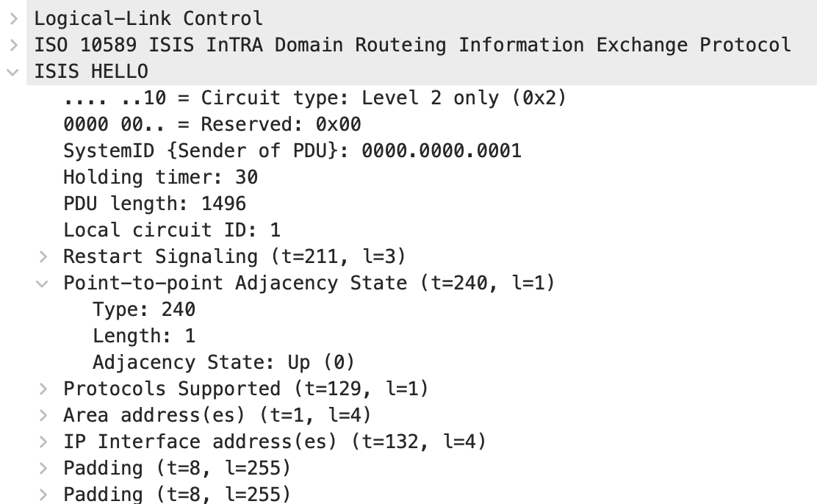Image resolution: width=817 pixels, height=504 pixels.
Task: Select the ISIS HELLO header text
Action: pyautogui.click(x=91, y=71)
